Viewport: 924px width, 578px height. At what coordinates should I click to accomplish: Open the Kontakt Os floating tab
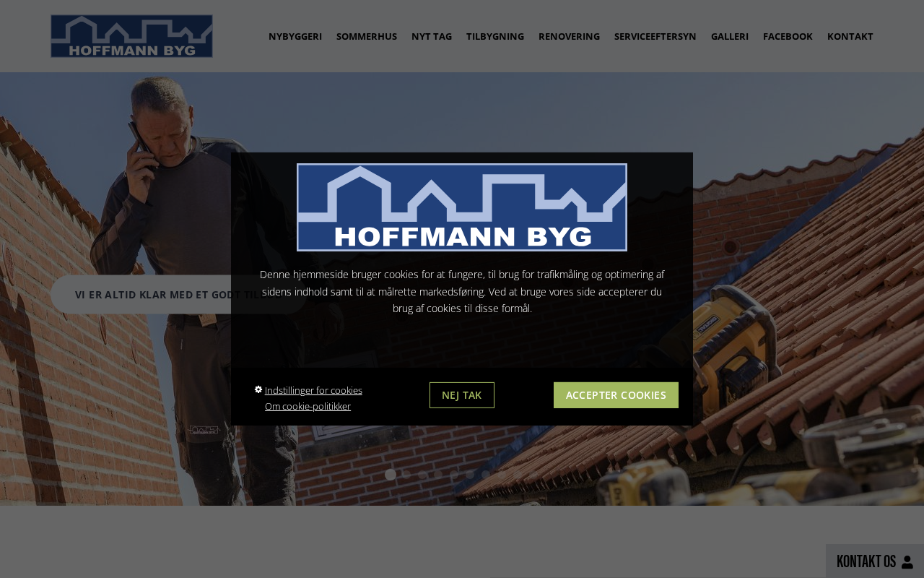click(875, 561)
